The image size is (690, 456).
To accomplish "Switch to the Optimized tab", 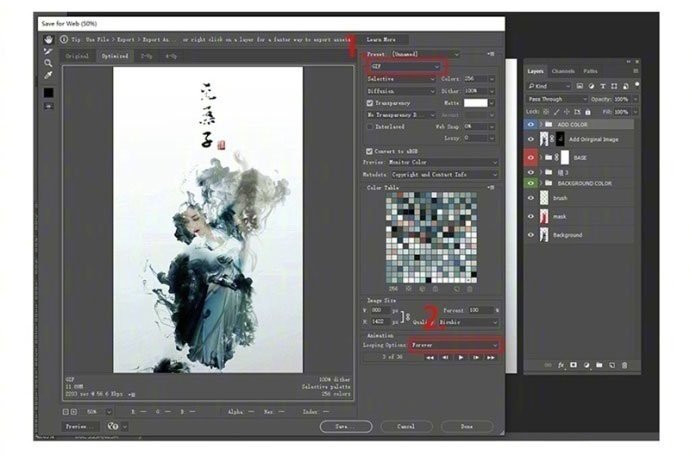I will point(115,56).
